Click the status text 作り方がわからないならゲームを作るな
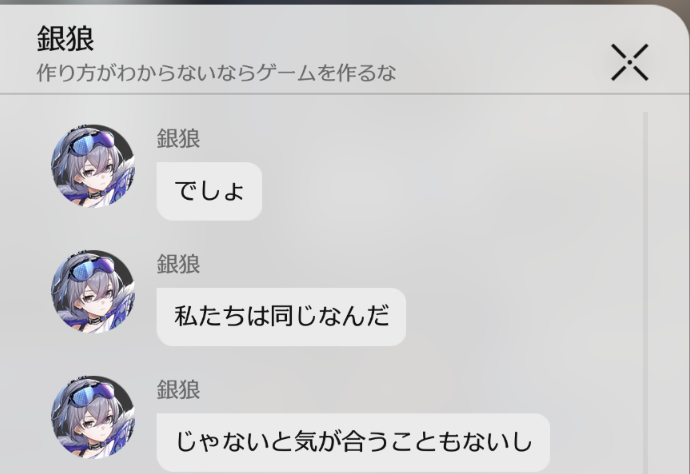The height and width of the screenshot is (474, 690). (216, 73)
